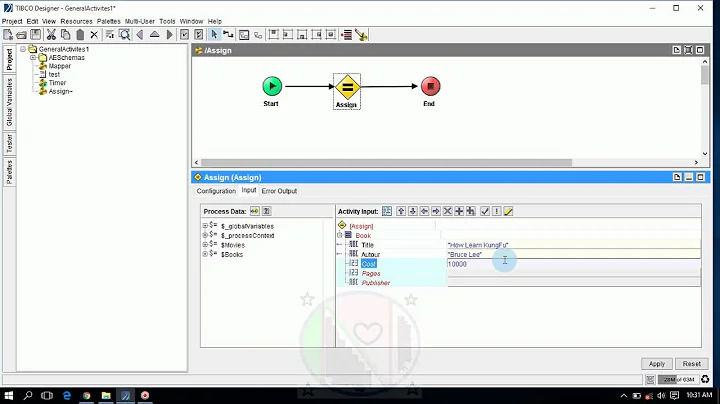Click the red list icon in the toolbar
The width and height of the screenshot is (720, 404).
click(347, 34)
